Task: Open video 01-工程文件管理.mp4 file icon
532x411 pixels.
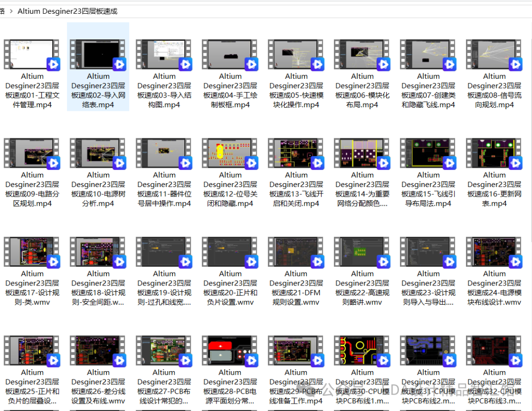Action: (x=32, y=54)
